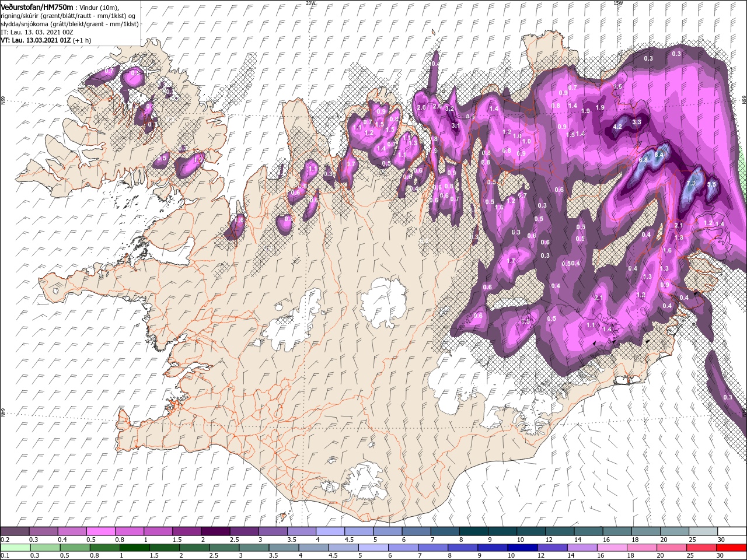Select the slydda/snjókoma description line

69,24
